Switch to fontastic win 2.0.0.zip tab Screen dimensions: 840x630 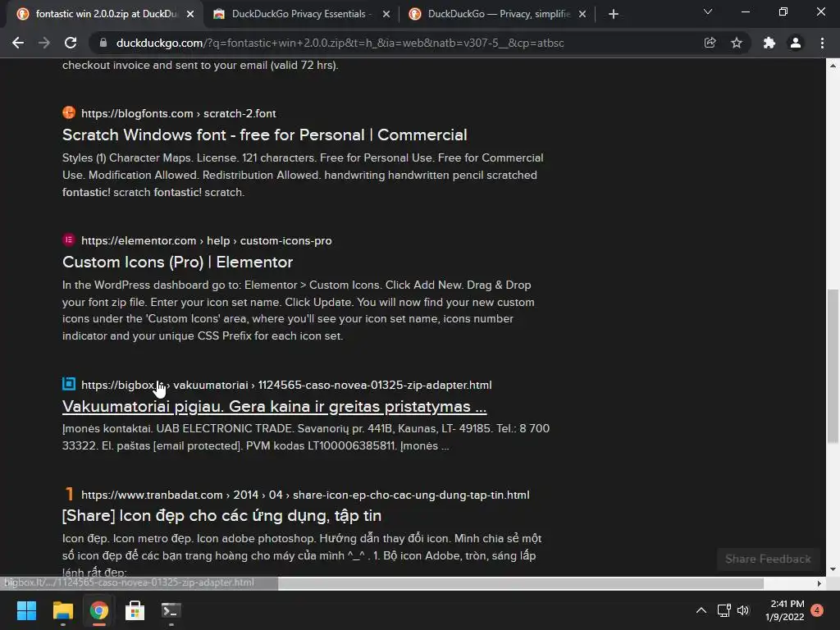(104, 14)
